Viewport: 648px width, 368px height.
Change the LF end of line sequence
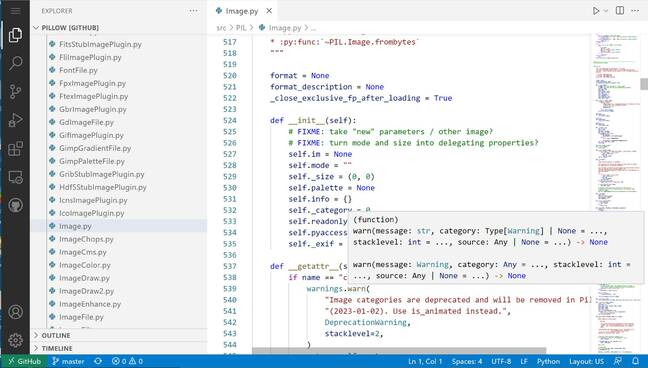[524, 361]
